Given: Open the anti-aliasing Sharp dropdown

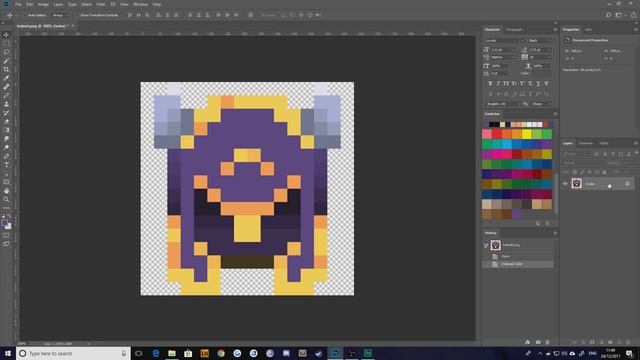Looking at the screenshot, I should click(541, 104).
